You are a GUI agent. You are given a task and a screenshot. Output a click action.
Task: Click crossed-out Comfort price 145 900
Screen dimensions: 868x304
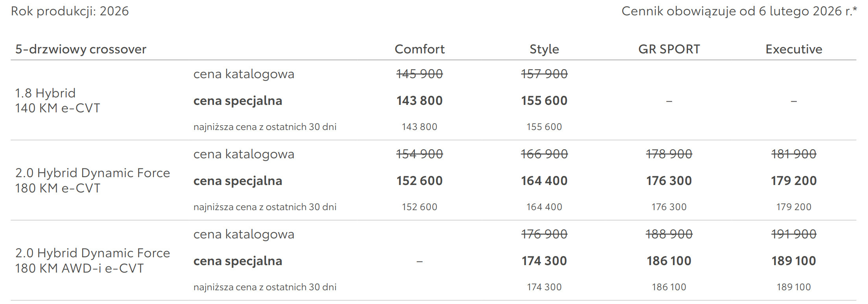[x=419, y=74]
